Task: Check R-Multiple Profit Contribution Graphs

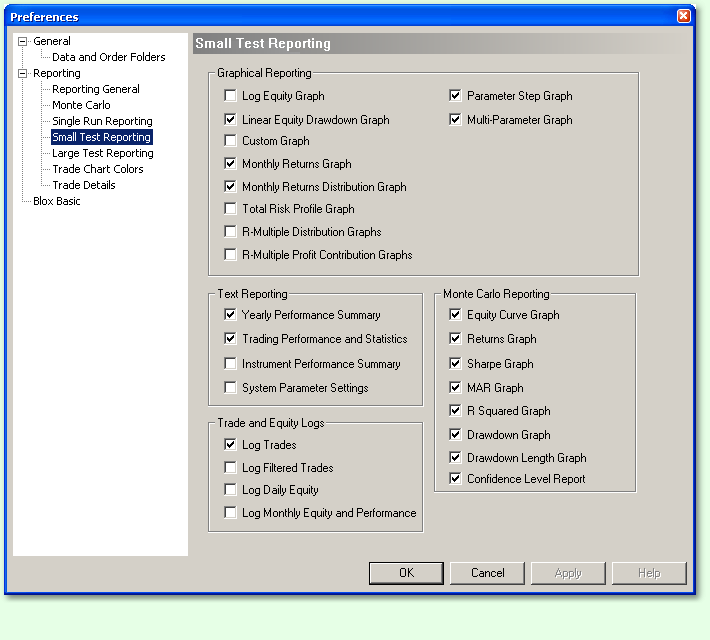Action: 230,255
